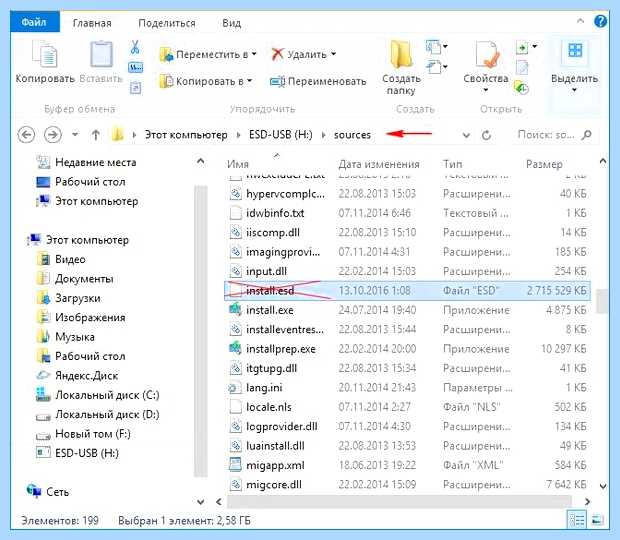This screenshot has width=620, height=540.
Task: Click the migapp.xml file icon
Action: (x=235, y=464)
